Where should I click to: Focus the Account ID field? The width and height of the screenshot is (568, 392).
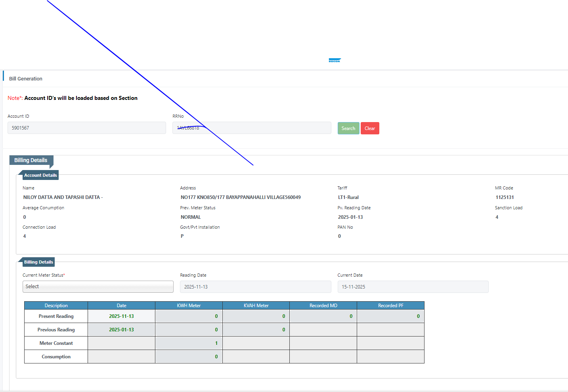(86, 128)
